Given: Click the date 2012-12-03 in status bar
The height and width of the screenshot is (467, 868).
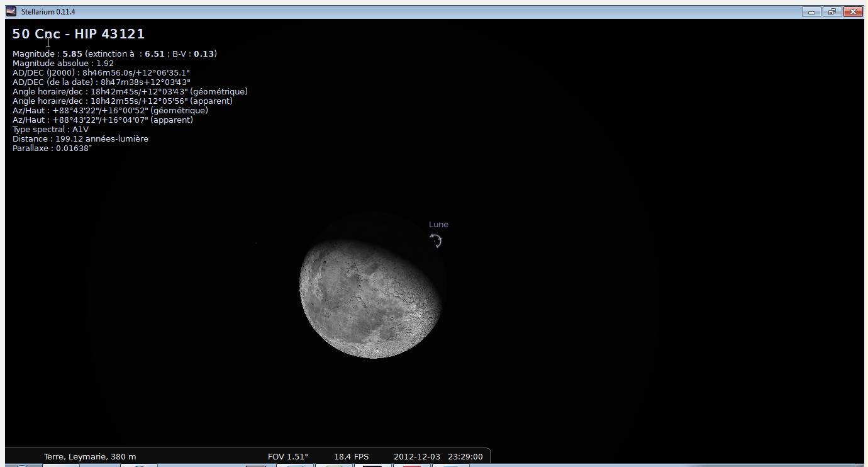Looking at the screenshot, I should click(417, 457).
